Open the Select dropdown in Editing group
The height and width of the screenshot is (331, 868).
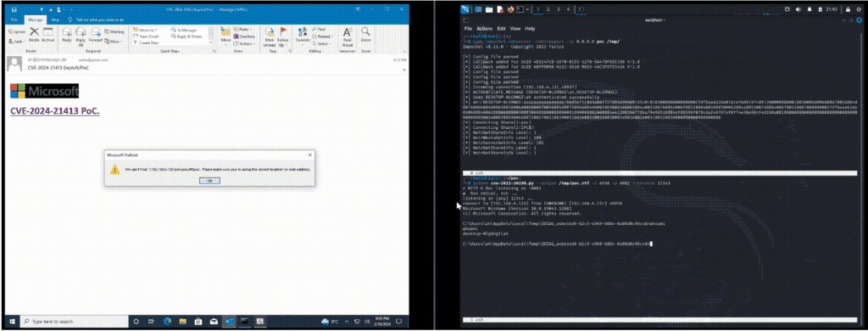(321, 44)
